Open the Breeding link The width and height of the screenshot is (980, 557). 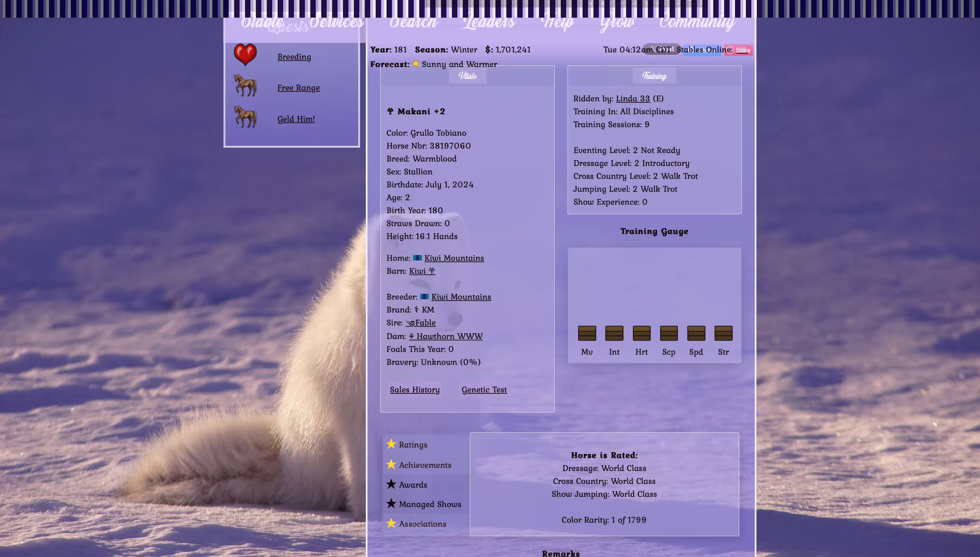coord(294,56)
